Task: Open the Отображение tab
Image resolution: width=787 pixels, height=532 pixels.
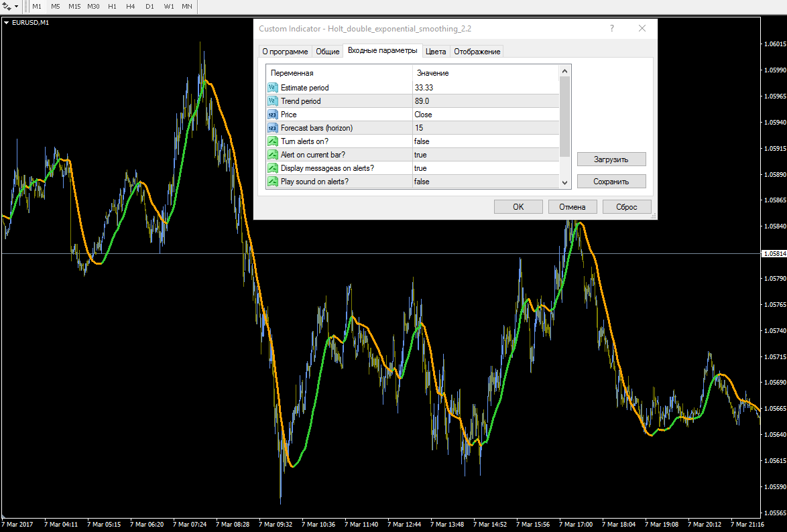Action: click(x=477, y=52)
